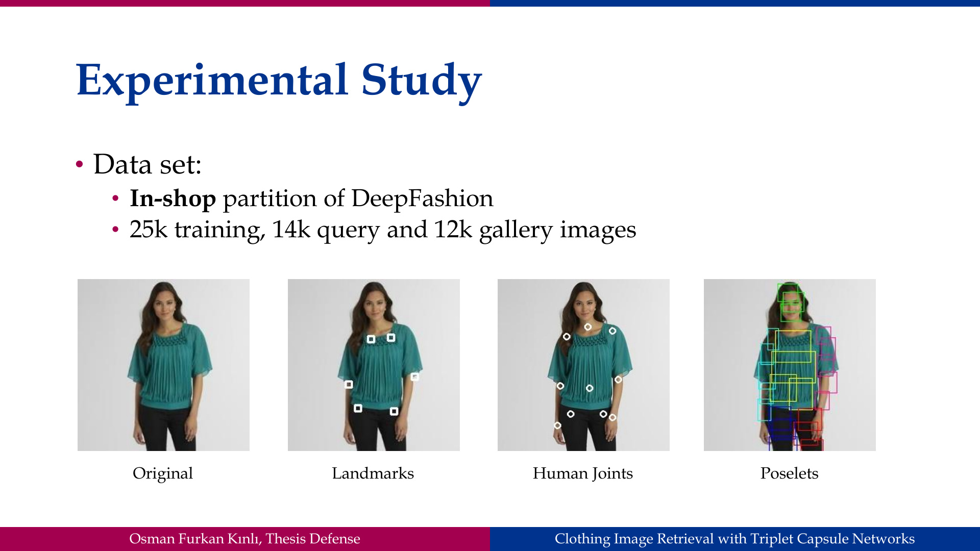Click the 'Landmarks' caption label

(373, 473)
